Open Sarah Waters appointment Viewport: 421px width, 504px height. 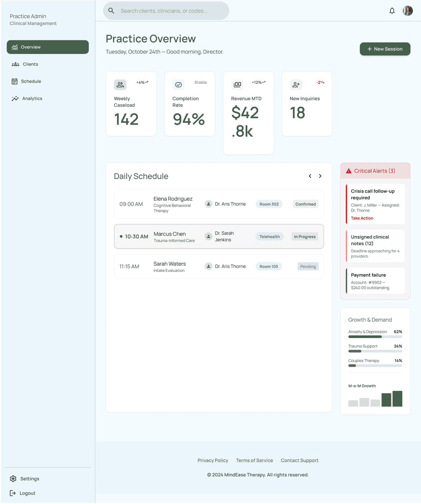click(219, 267)
